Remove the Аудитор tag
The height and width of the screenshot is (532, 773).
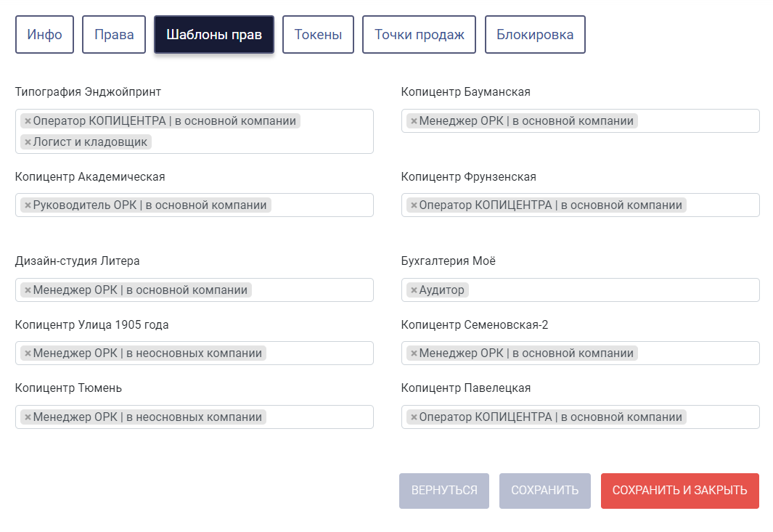point(414,290)
